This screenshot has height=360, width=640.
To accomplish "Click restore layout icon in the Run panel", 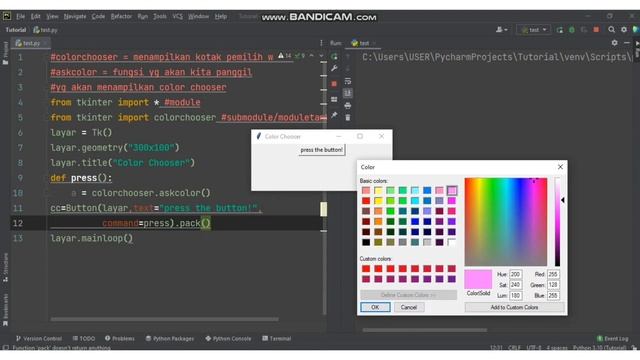I will pos(334,99).
